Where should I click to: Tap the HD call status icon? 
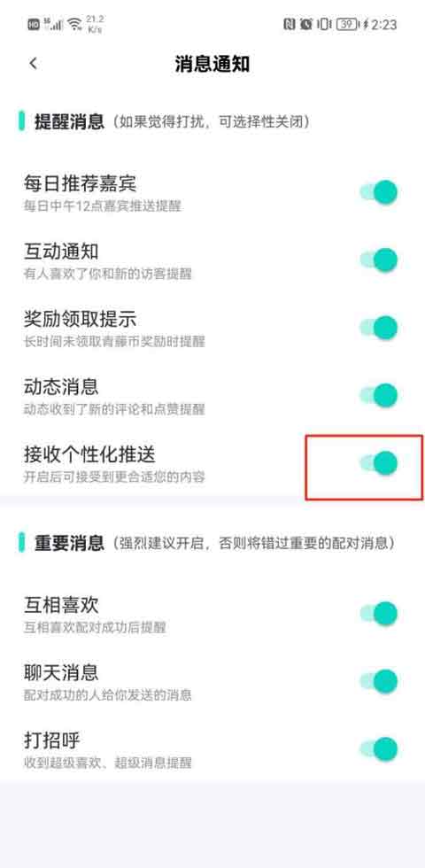pyautogui.click(x=34, y=25)
